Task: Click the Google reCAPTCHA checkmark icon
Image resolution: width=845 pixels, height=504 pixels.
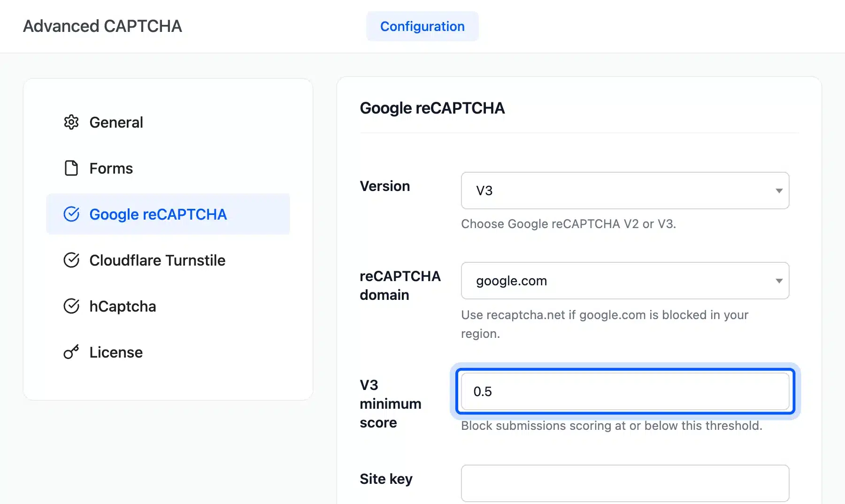Action: click(x=71, y=214)
